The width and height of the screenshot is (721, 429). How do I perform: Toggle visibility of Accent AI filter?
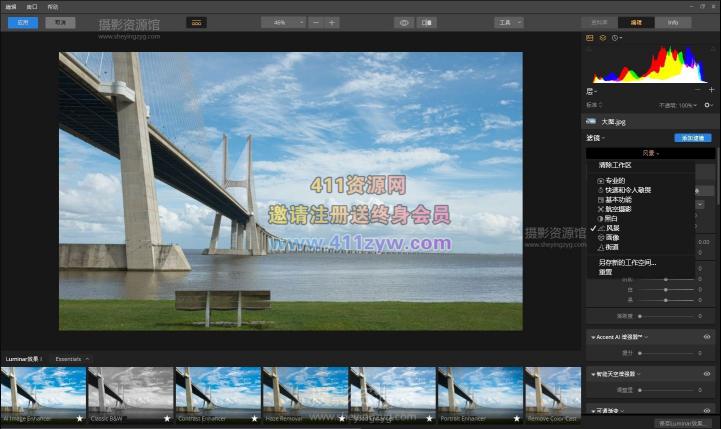pos(707,337)
